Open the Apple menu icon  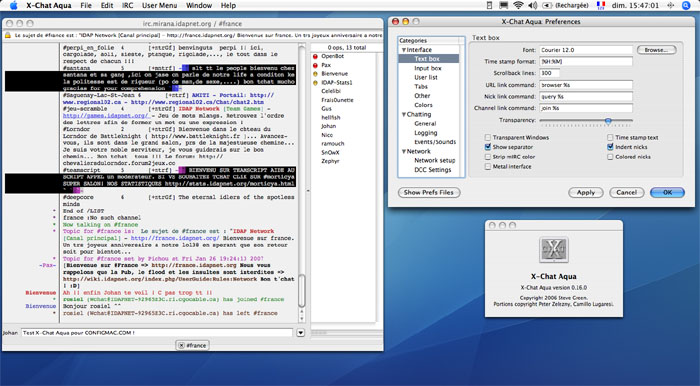tap(13, 5)
